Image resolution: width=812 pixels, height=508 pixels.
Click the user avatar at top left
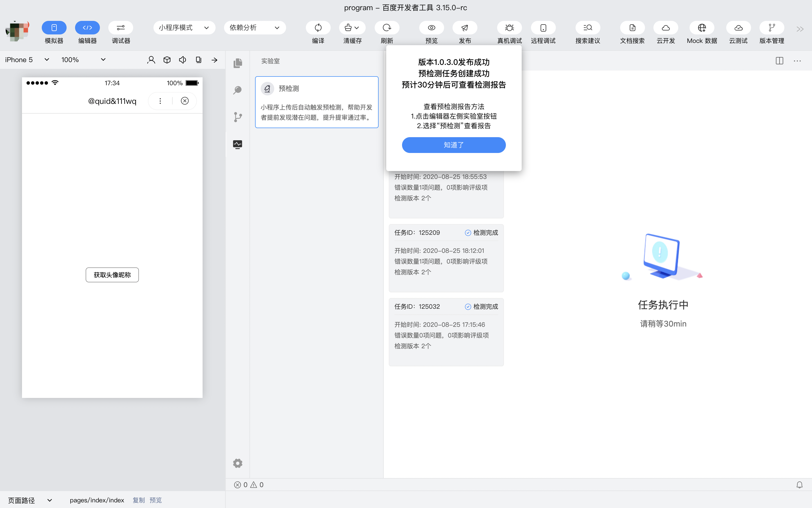(x=17, y=31)
